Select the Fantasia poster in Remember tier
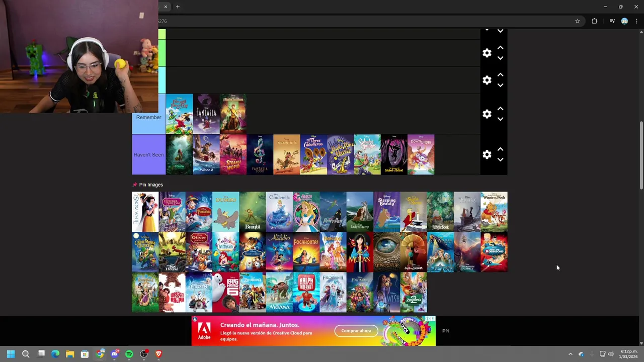This screenshot has height=362, width=644. [x=206, y=114]
